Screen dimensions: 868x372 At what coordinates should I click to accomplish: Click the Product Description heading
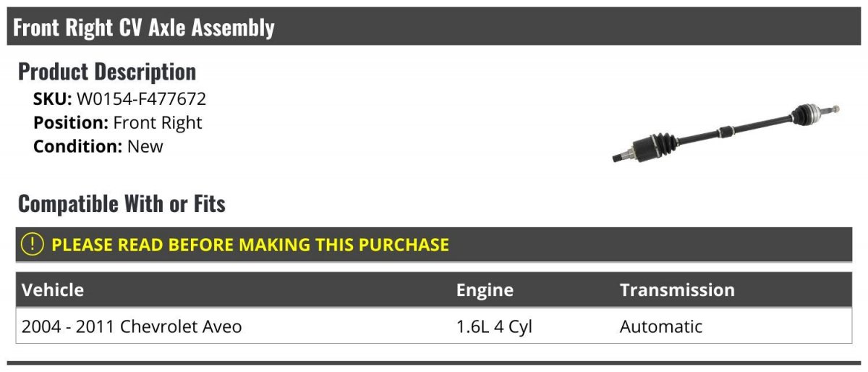coord(107,71)
